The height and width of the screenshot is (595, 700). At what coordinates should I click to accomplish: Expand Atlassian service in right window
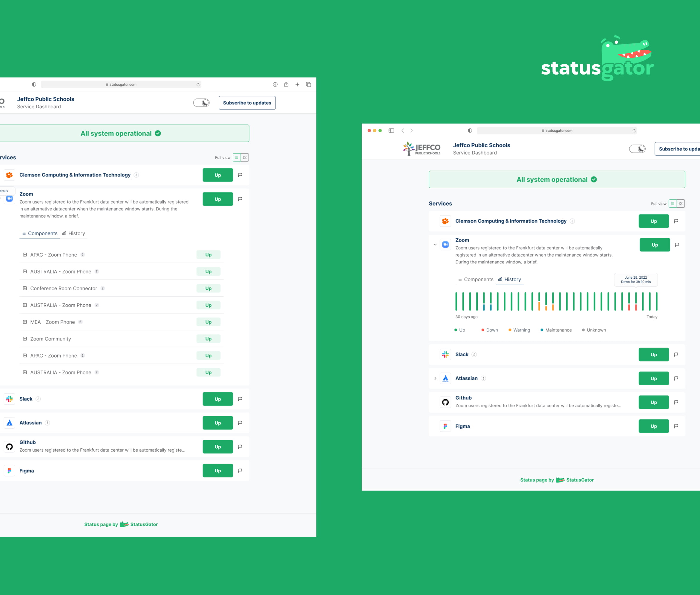click(435, 378)
